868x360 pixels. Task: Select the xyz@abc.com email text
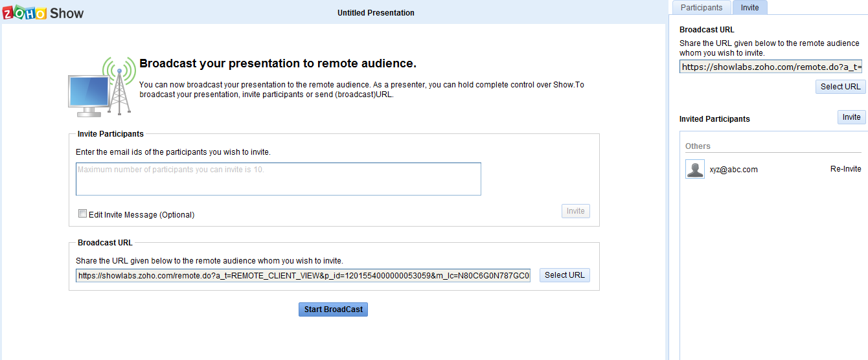click(733, 170)
